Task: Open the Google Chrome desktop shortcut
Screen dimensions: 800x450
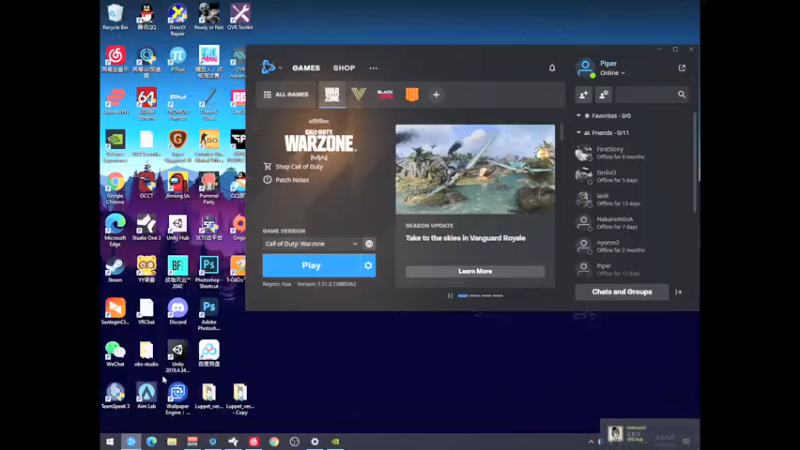Action: click(x=115, y=188)
